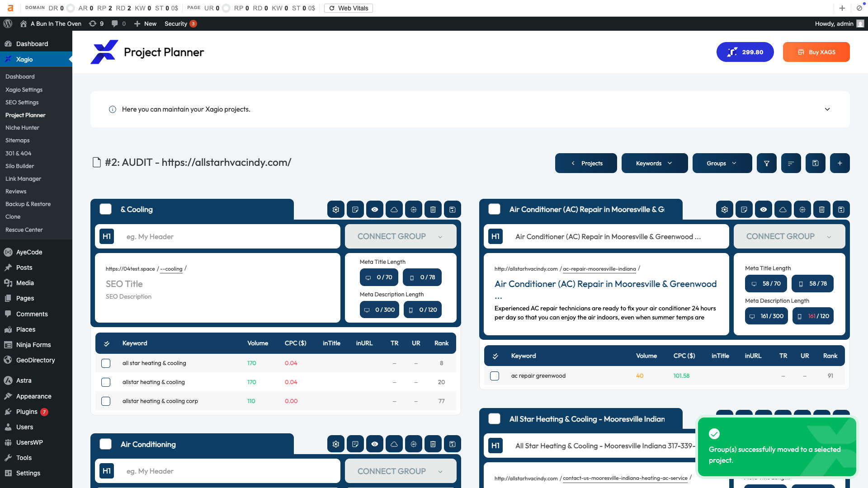Delete the & Cooling group with trash icon
Viewport: 868px width, 488px height.
point(433,210)
